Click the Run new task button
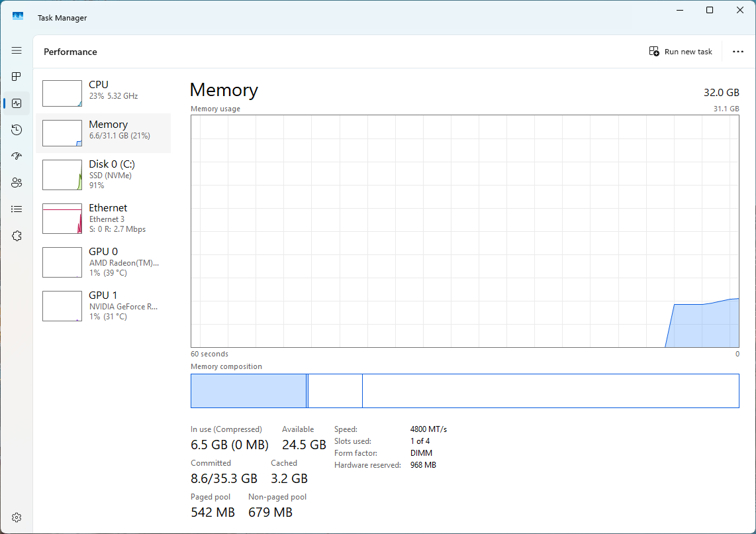 click(681, 52)
